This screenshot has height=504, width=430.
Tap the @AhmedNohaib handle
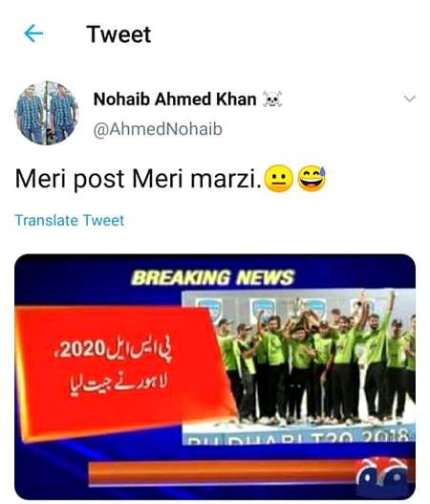[x=158, y=129]
